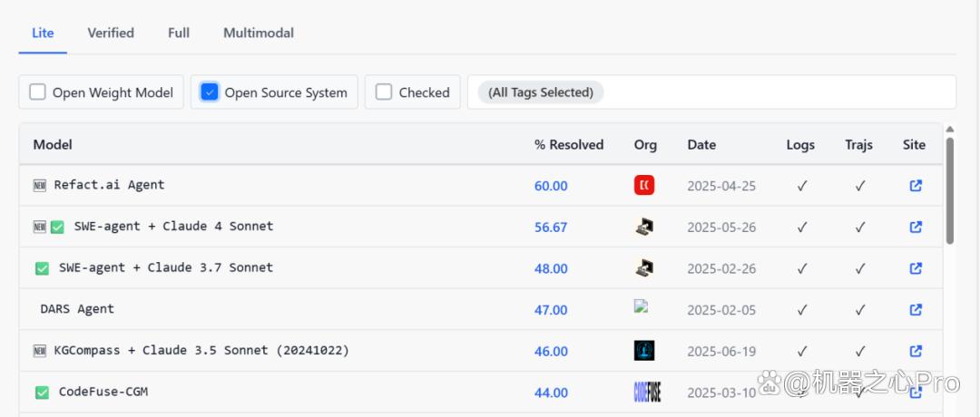Open site link for KGCompass + Claude 3.5 Sonnet
Viewport: 980px width, 417px height.
tap(916, 351)
